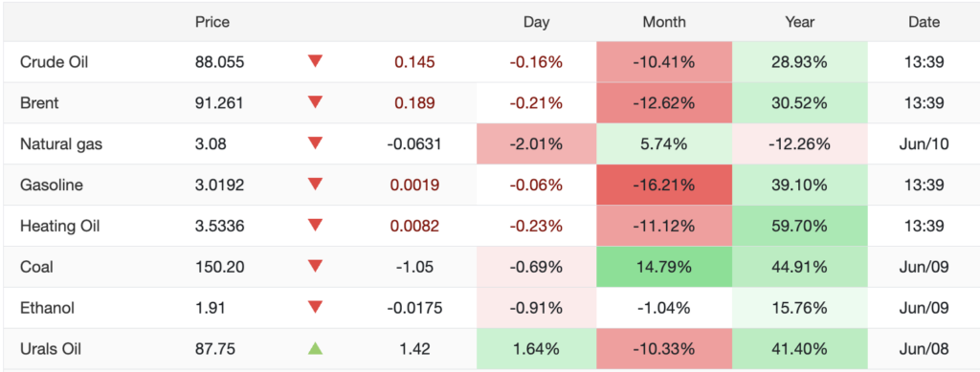Click the 28.93% year cell
This screenshot has height=372, width=980.
pos(800,62)
